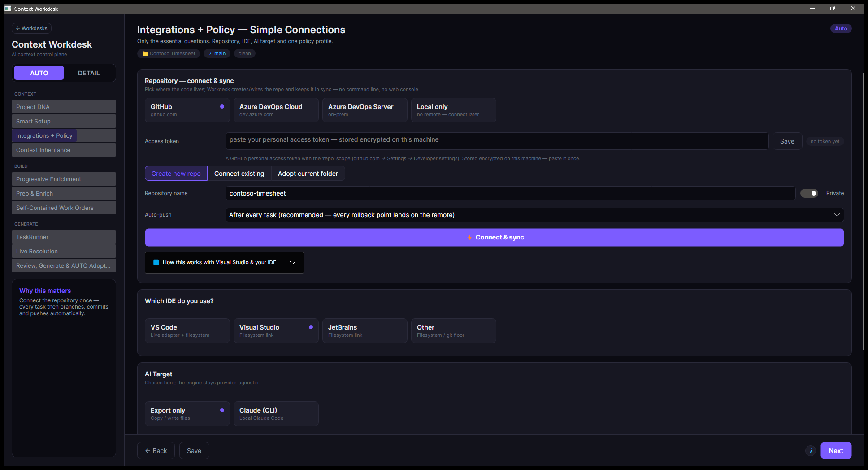Open Project DNA in sidebar
The height and width of the screenshot is (470, 868).
click(64, 107)
